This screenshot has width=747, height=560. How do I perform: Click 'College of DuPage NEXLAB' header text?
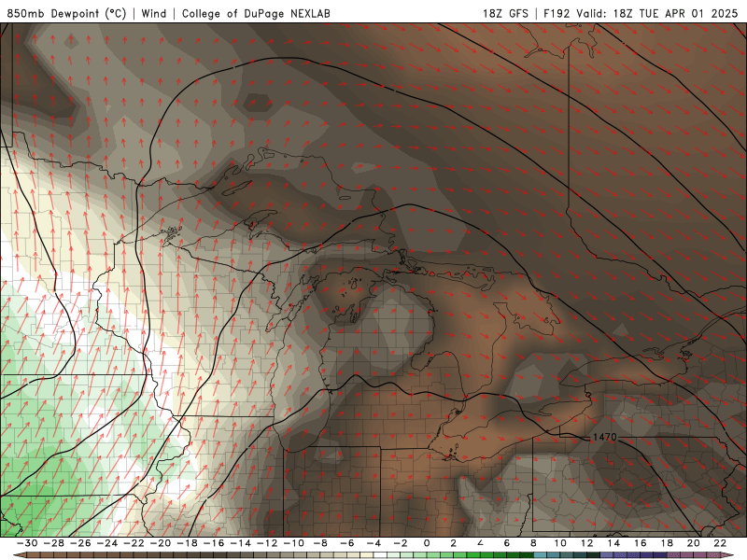[256, 13]
